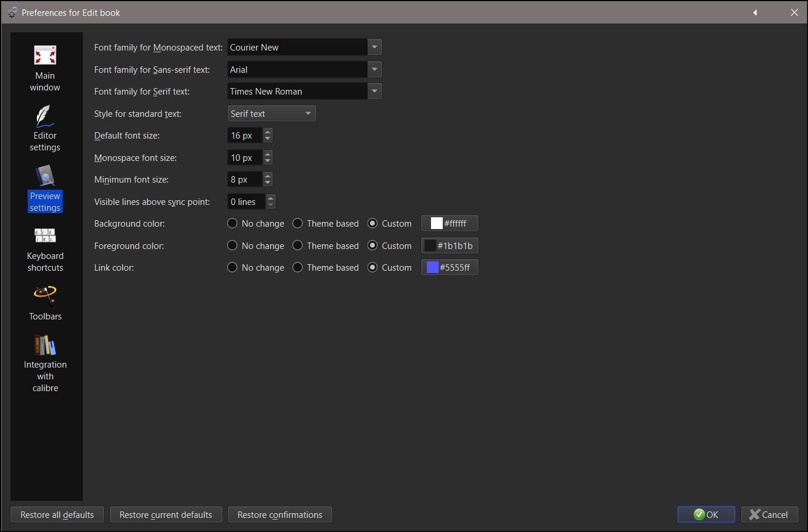The width and height of the screenshot is (808, 532).
Task: Open Foreground color #1b1b1b swatch picker
Action: coord(450,245)
